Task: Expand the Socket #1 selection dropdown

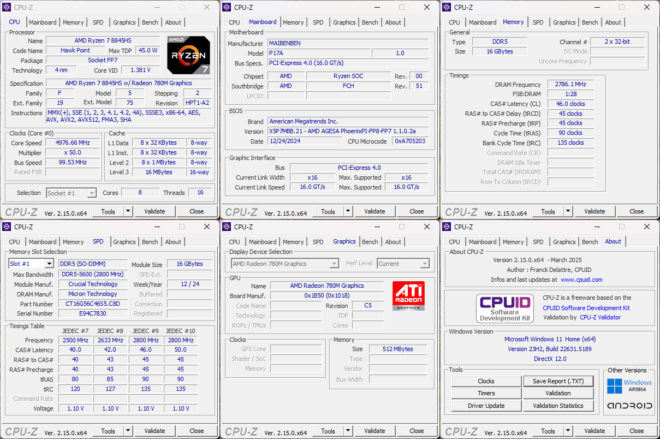Action: [91, 193]
